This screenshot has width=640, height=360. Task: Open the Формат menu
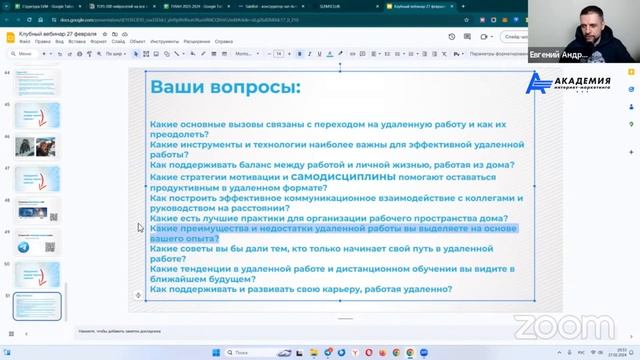point(98,42)
